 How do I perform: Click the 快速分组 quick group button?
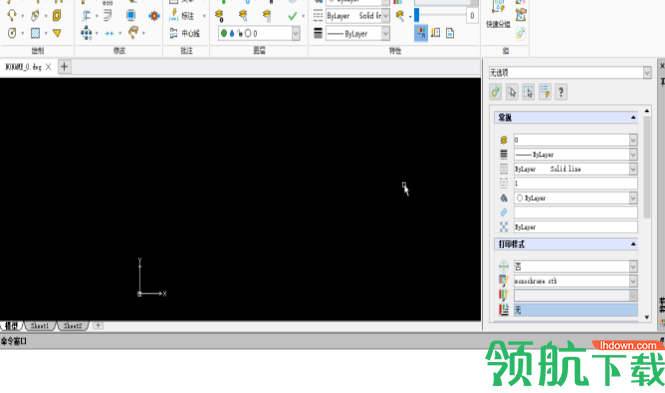click(498, 15)
